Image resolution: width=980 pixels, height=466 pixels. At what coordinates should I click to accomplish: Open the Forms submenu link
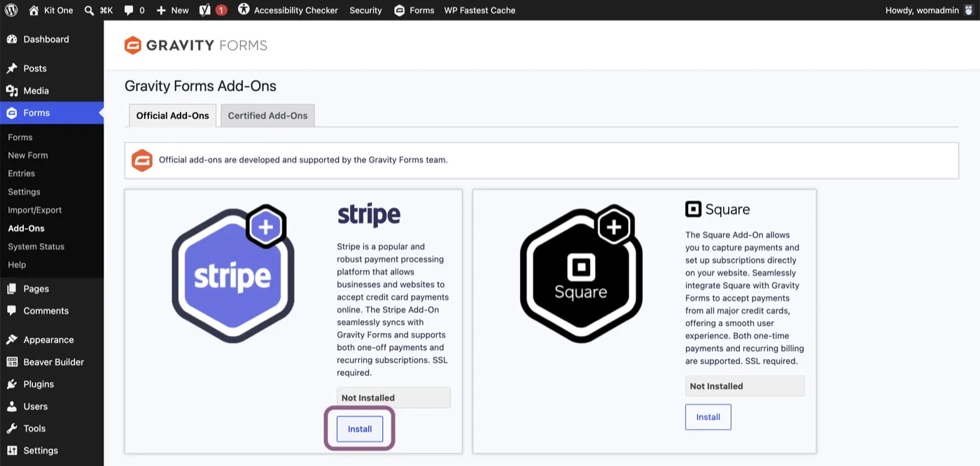pos(20,137)
